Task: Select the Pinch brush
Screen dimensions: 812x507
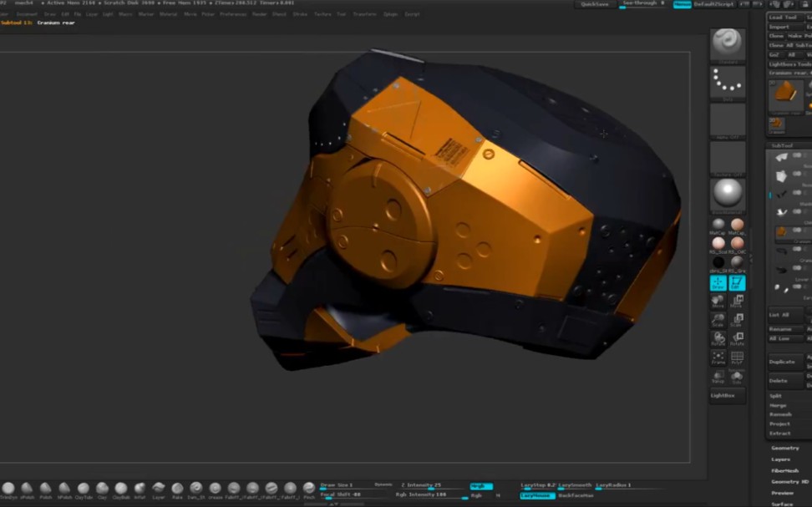Action: [309, 489]
